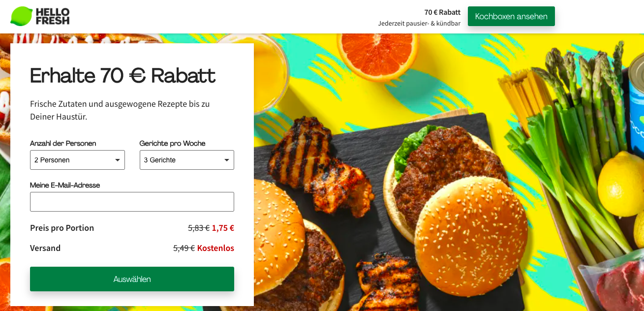Open the Gerichte pro Woche dropdown
This screenshot has width=644, height=311.
click(187, 160)
